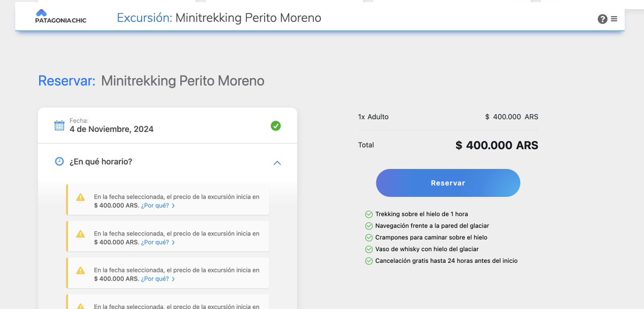
Task: Click the calendar icon beside Fecha
Action: click(59, 126)
